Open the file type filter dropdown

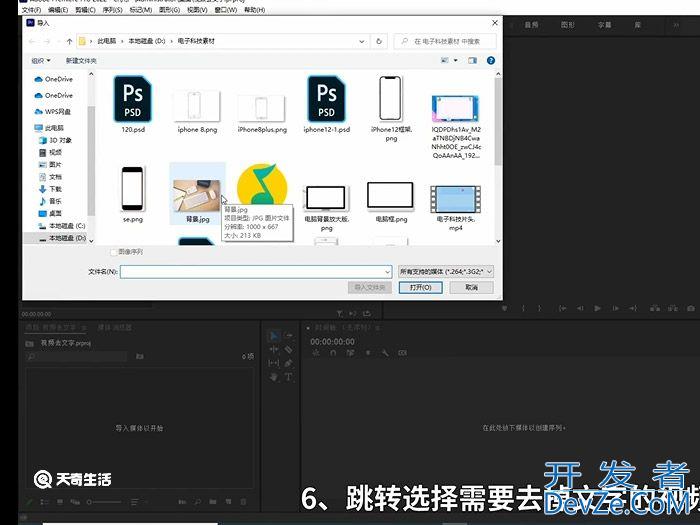(x=446, y=271)
